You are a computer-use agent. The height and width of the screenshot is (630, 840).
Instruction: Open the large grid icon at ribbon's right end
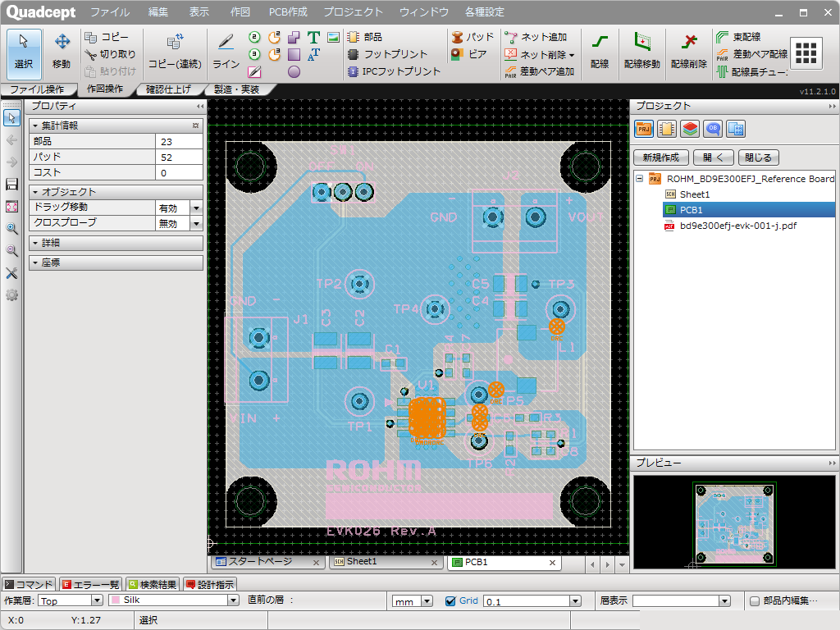pos(806,53)
